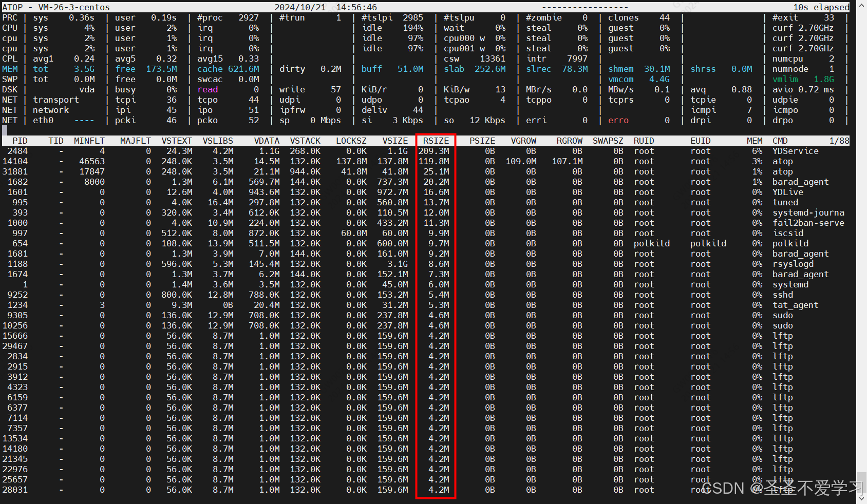Select the YDLive command name
867x504 pixels.
point(788,192)
